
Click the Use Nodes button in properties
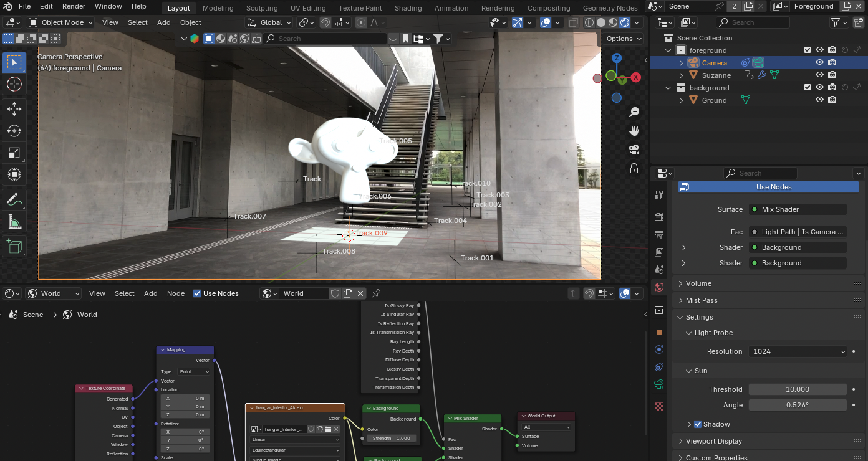(773, 187)
